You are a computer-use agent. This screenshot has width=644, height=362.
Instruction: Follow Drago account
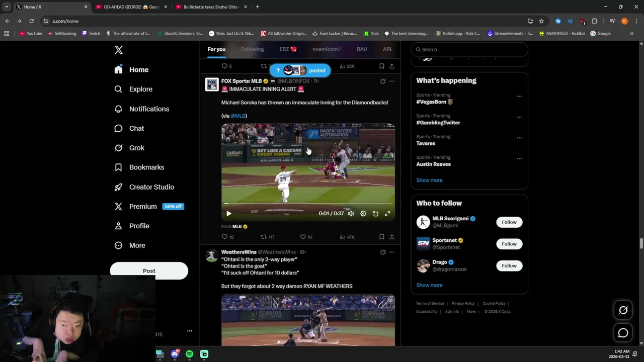tap(509, 265)
